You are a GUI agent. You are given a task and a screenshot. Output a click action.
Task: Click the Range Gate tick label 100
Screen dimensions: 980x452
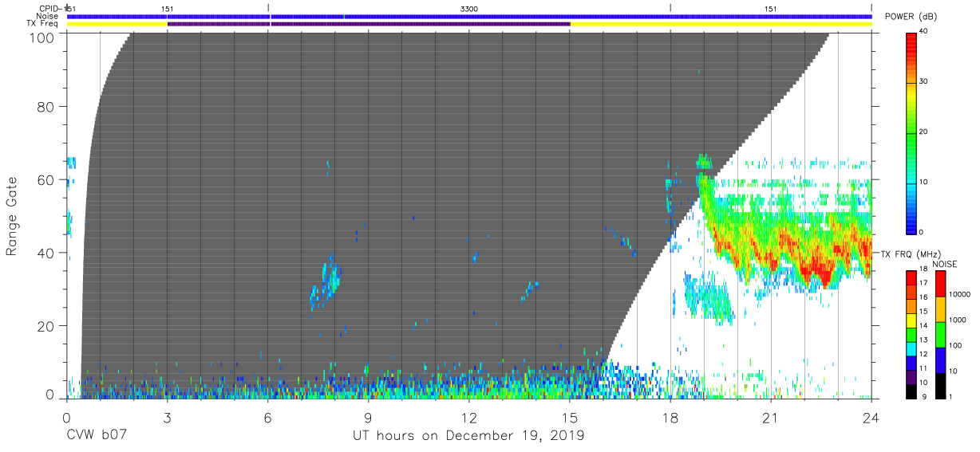(x=43, y=37)
